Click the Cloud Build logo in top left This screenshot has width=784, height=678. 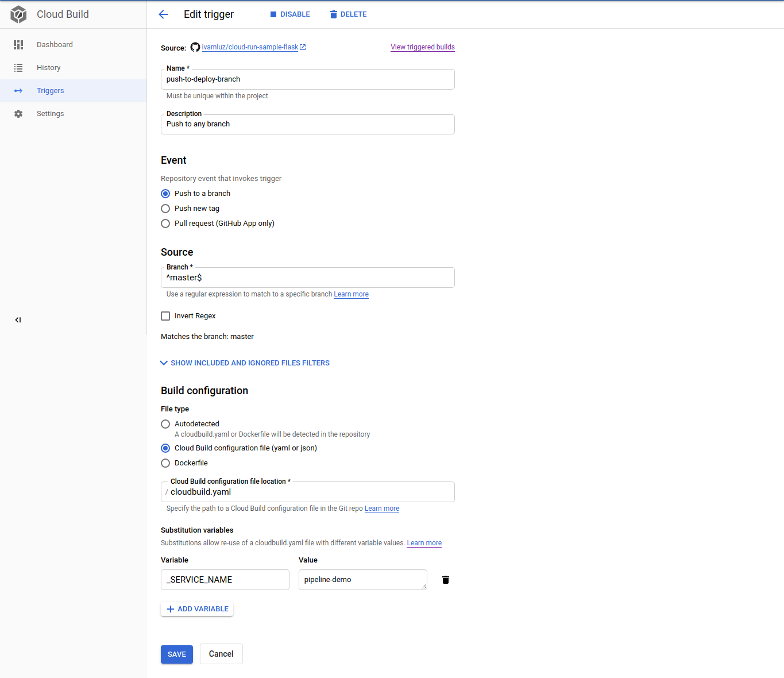coord(18,14)
